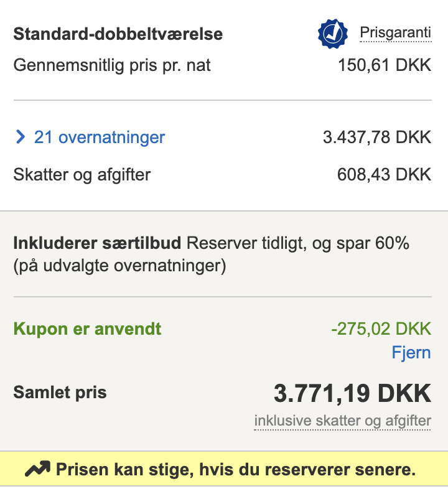Image resolution: width=448 pixels, height=494 pixels.
Task: Click the green Kupon er anvendt label
Action: (x=87, y=329)
